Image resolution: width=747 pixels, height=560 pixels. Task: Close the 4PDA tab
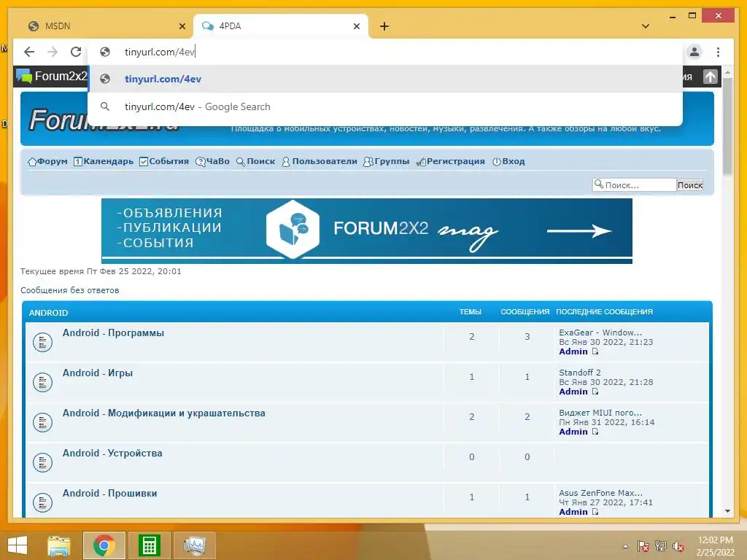pos(356,26)
